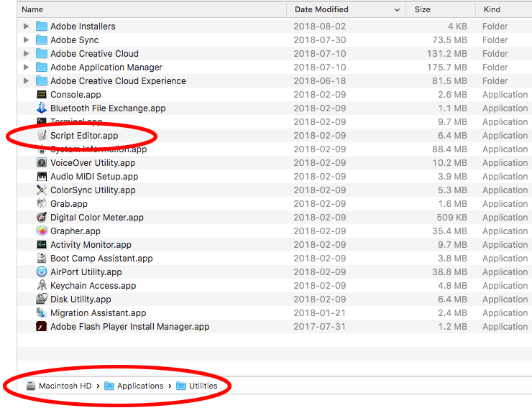Click the Terminal.app icon
Screen dimensions: 532x413
pyautogui.click(x=42, y=121)
